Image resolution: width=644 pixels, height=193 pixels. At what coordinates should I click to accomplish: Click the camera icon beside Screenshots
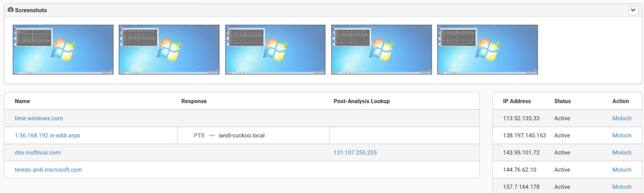(x=10, y=10)
